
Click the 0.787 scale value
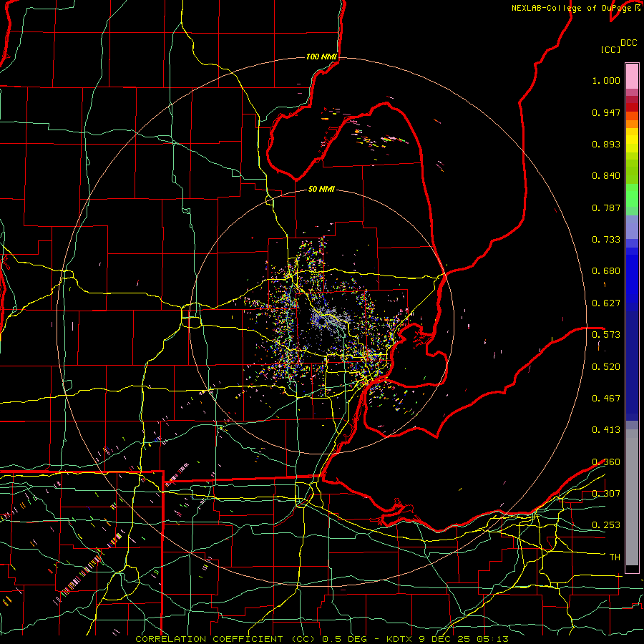606,208
